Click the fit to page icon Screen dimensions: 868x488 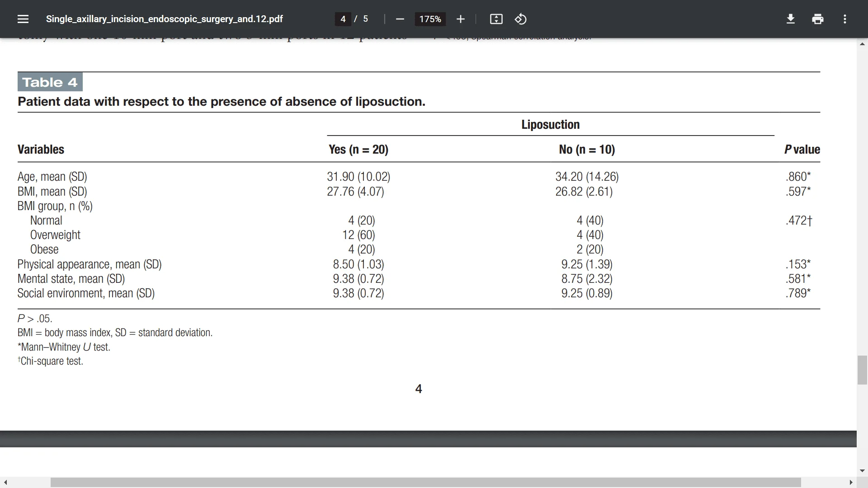pyautogui.click(x=496, y=19)
